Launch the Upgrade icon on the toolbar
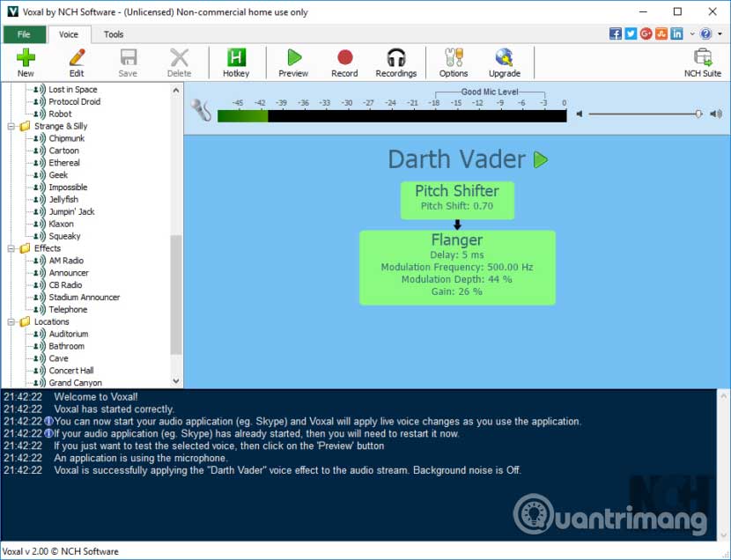 pyautogui.click(x=504, y=62)
